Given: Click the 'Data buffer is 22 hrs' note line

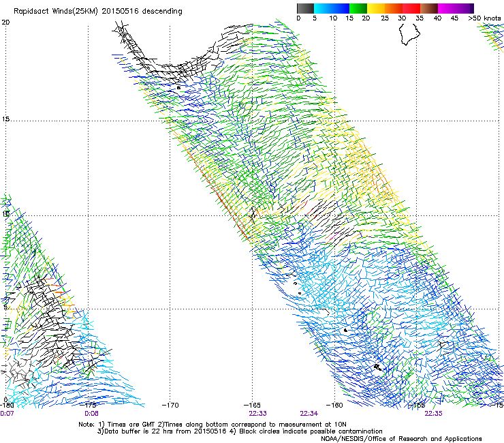Looking at the screenshot, I should click(240, 431).
